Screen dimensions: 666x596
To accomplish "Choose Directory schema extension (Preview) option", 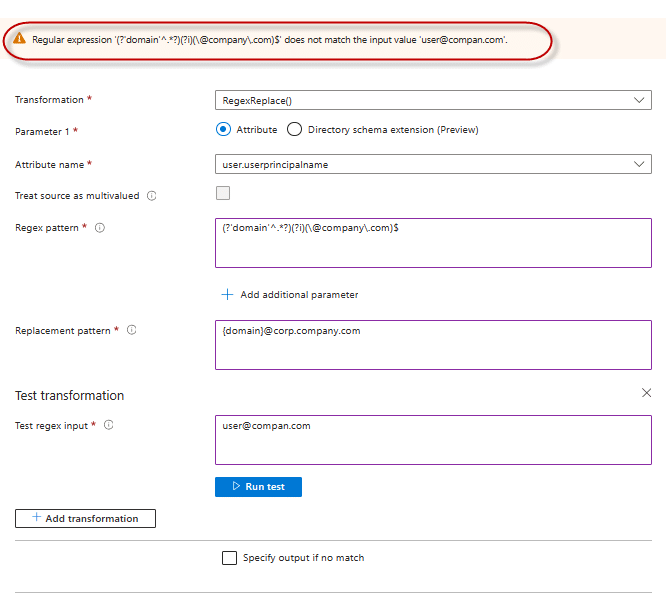I will (x=294, y=130).
